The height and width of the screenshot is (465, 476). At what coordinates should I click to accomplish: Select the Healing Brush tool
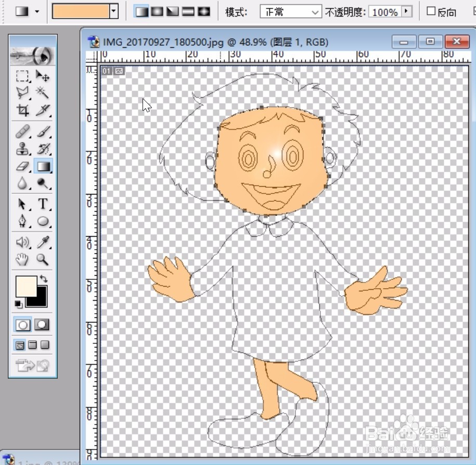tap(22, 132)
